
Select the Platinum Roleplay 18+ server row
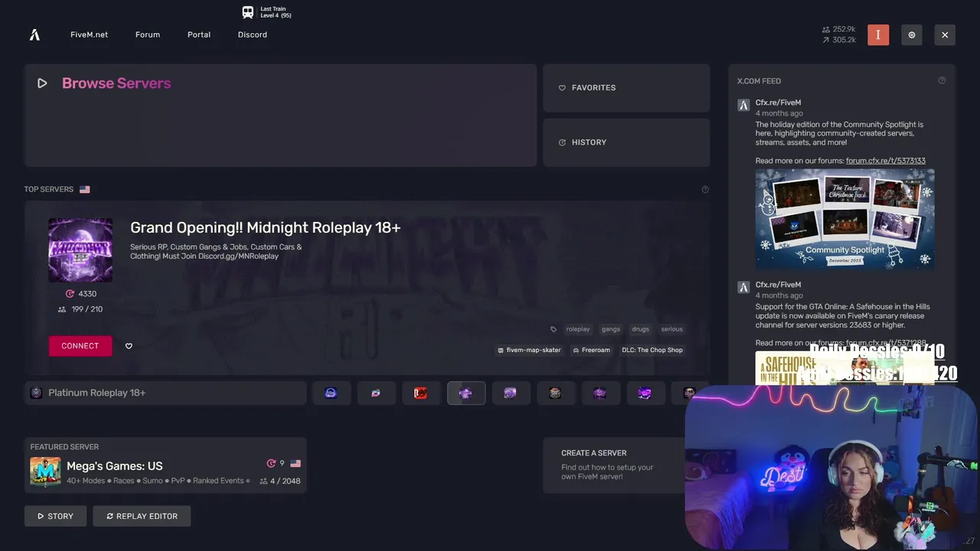[165, 393]
